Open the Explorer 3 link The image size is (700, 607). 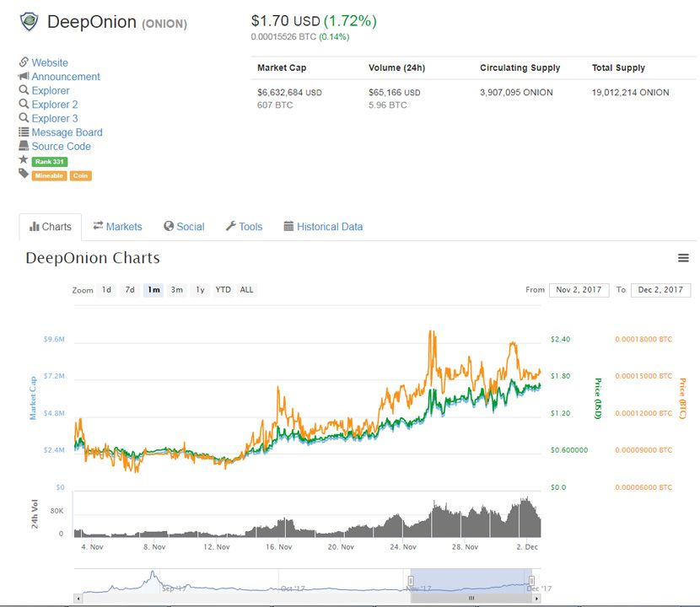coord(55,118)
